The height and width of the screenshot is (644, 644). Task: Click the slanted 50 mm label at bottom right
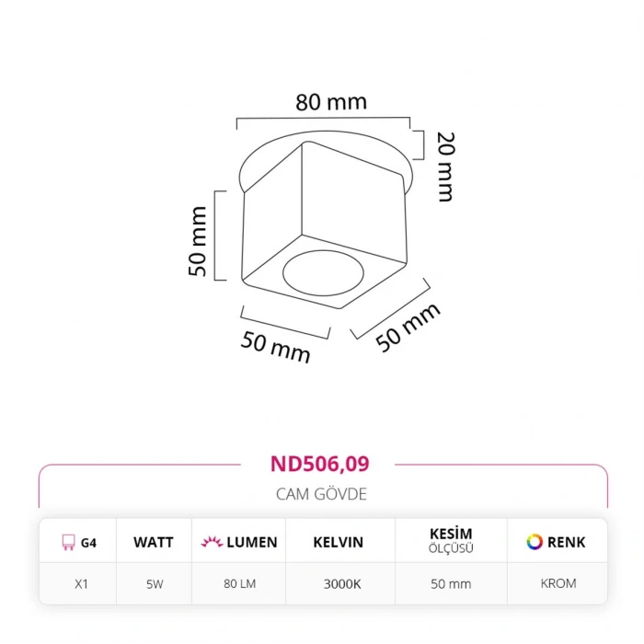[408, 328]
